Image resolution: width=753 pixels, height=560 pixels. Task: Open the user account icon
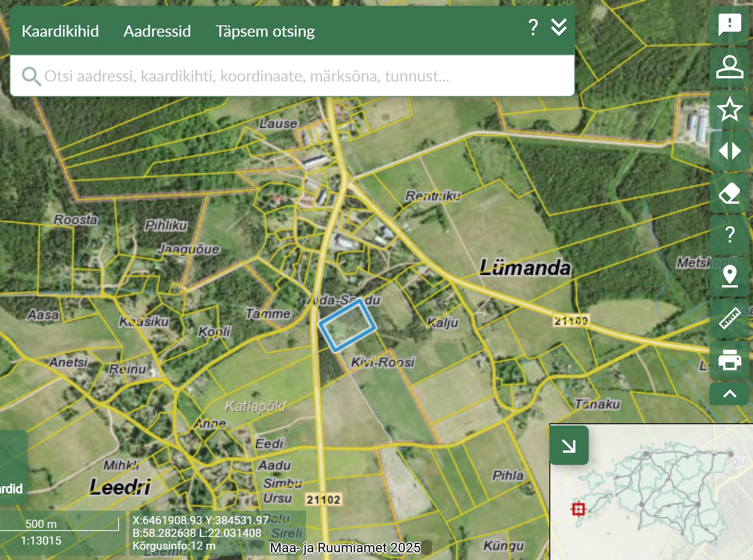pos(729,67)
